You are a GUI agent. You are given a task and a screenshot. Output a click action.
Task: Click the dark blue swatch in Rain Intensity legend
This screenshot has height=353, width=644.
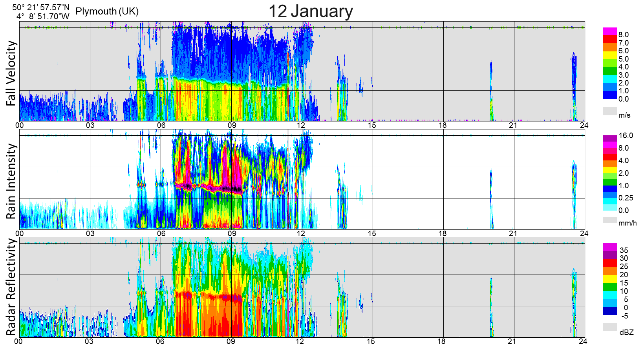click(610, 189)
